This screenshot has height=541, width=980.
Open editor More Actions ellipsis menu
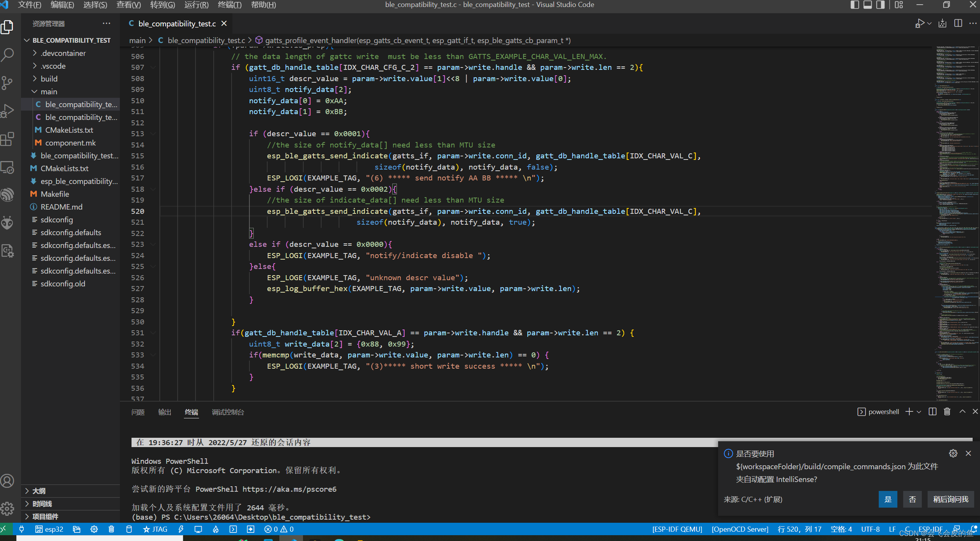tap(973, 24)
